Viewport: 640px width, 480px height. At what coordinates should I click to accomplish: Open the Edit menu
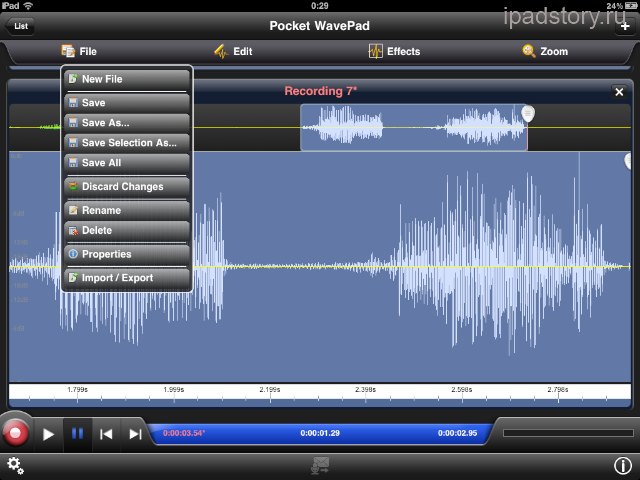233,51
